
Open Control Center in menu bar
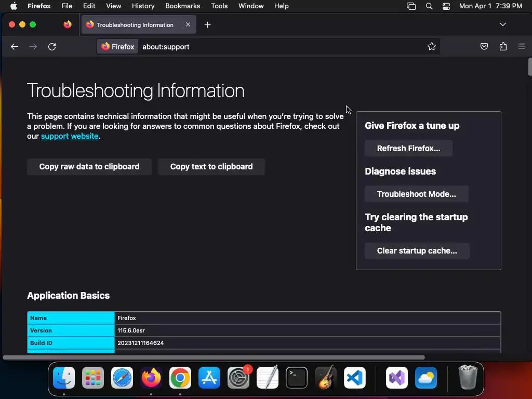pos(446,6)
